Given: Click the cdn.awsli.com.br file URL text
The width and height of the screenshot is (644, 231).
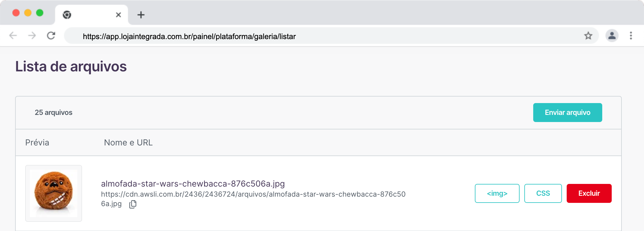Looking at the screenshot, I should (x=253, y=194).
